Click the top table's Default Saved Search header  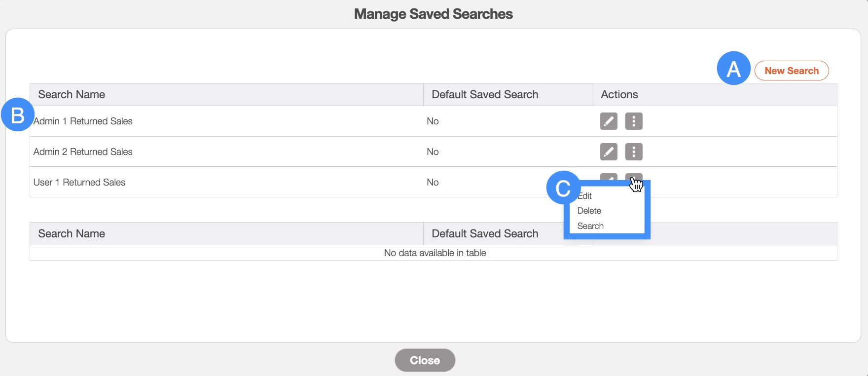(485, 95)
